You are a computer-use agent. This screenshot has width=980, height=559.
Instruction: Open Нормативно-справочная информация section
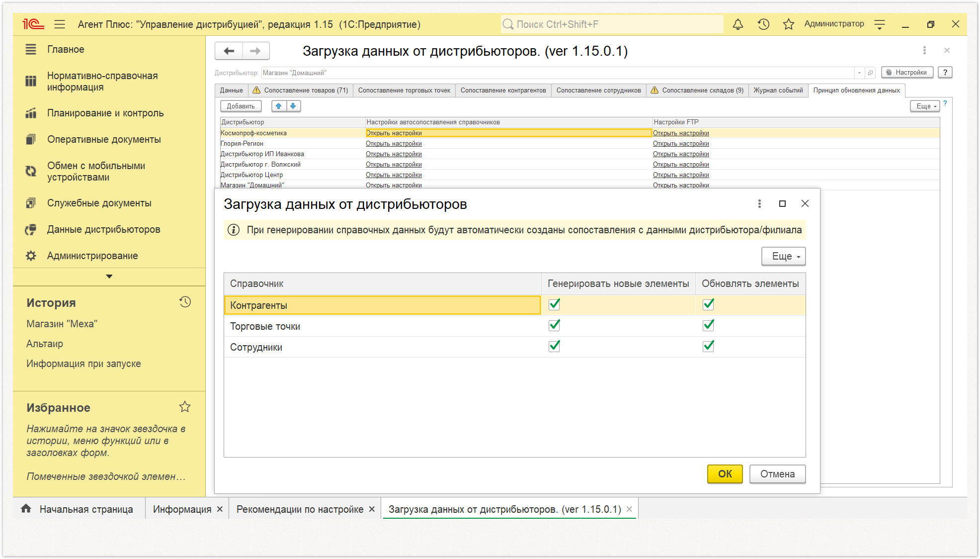102,82
